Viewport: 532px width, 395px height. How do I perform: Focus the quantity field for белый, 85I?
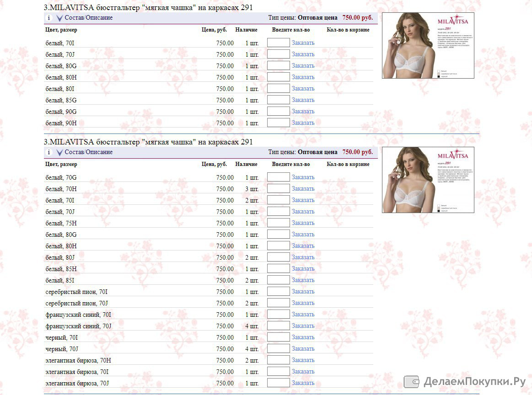(x=278, y=280)
